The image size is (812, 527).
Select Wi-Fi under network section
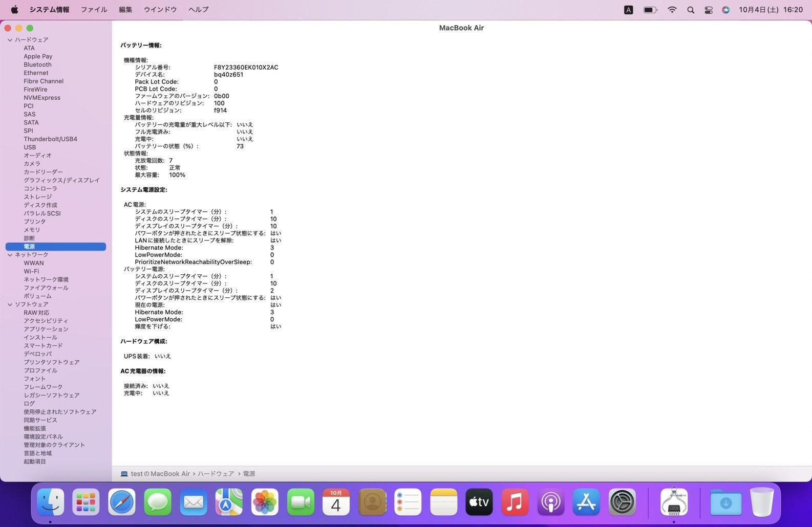[x=31, y=271]
